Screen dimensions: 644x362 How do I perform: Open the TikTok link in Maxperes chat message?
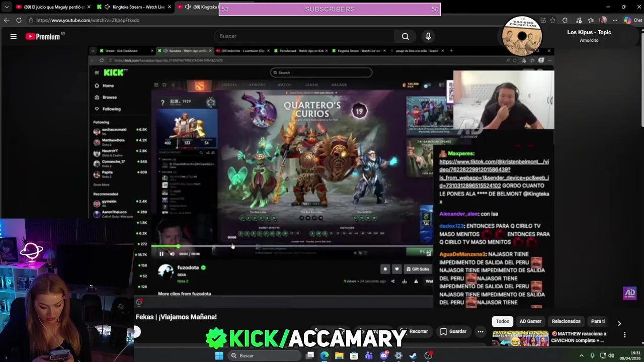(x=494, y=173)
